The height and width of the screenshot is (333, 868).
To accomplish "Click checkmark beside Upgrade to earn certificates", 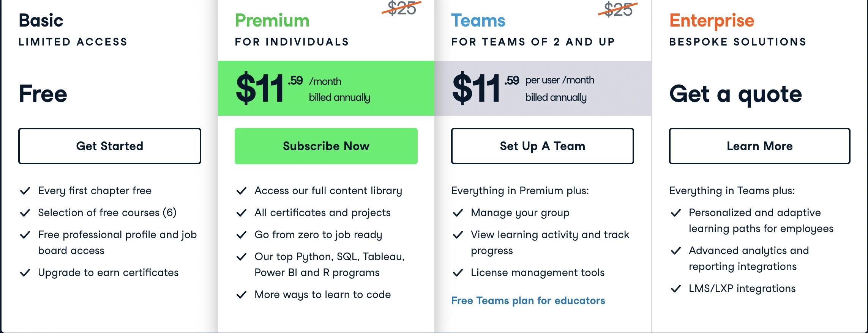I will 25,273.
